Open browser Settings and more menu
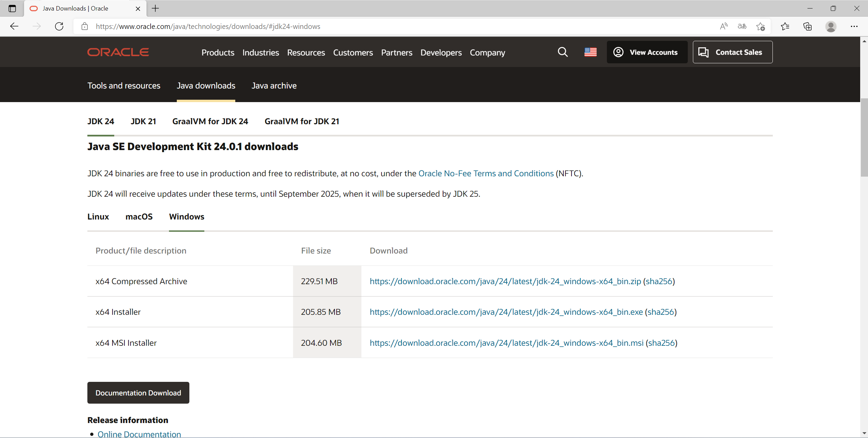The height and width of the screenshot is (438, 868). [854, 26]
